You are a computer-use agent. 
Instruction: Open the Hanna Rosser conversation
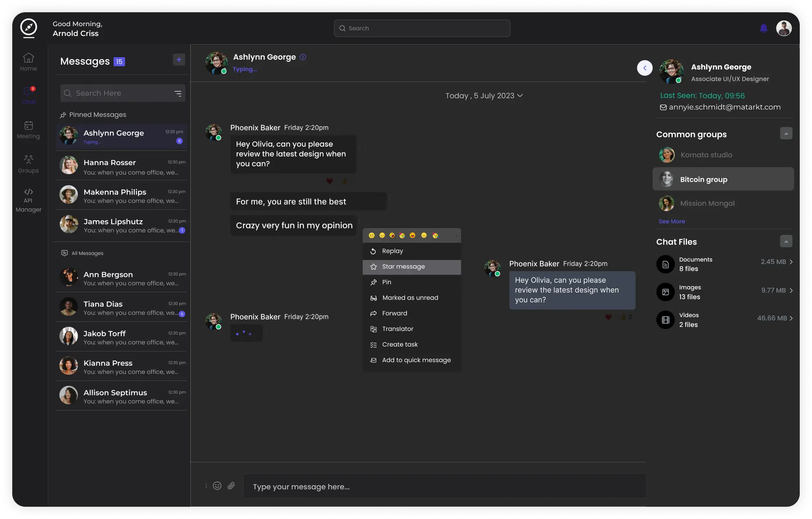point(122,166)
